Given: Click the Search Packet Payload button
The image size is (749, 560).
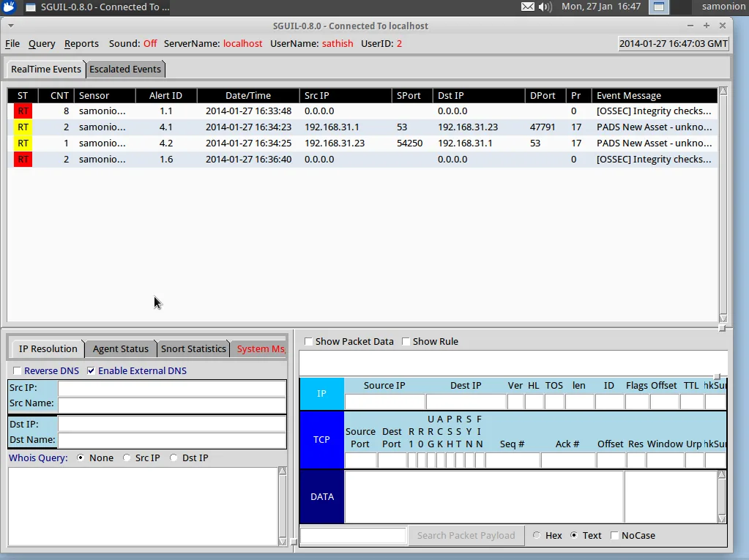Looking at the screenshot, I should [466, 536].
